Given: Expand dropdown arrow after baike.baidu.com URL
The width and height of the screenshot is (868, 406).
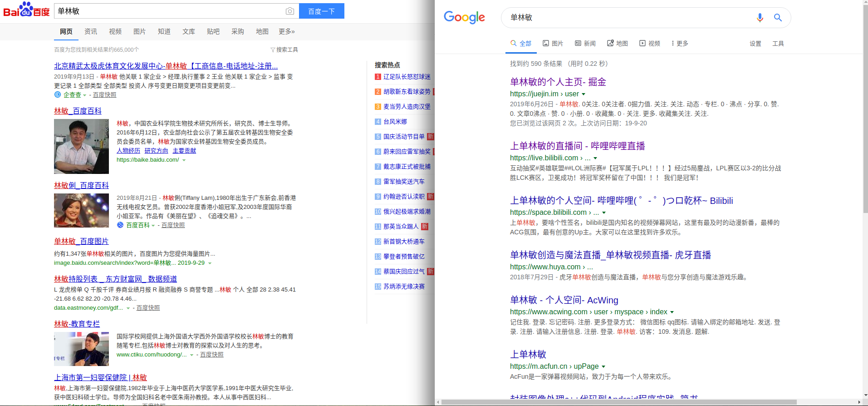Looking at the screenshot, I should (184, 160).
